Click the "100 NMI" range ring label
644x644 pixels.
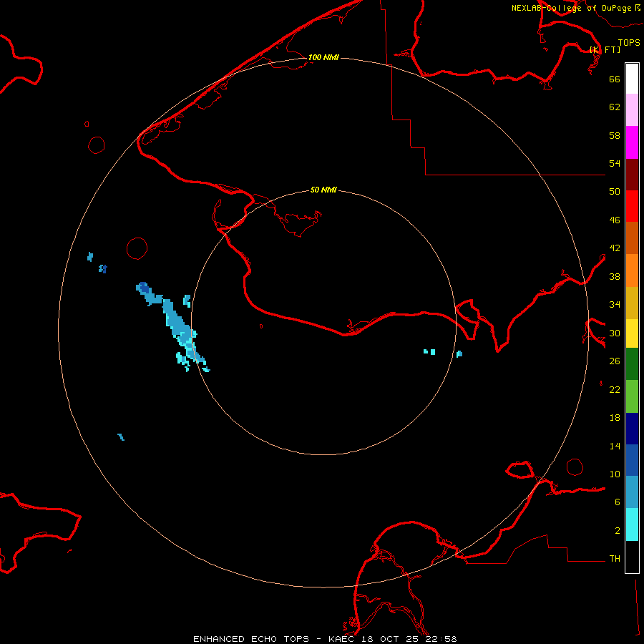pos(323,57)
